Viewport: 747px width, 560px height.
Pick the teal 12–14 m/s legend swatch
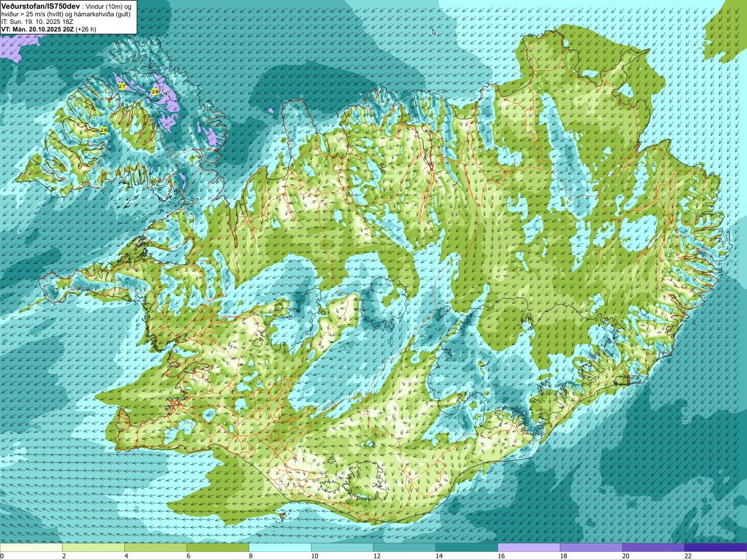coord(404,548)
